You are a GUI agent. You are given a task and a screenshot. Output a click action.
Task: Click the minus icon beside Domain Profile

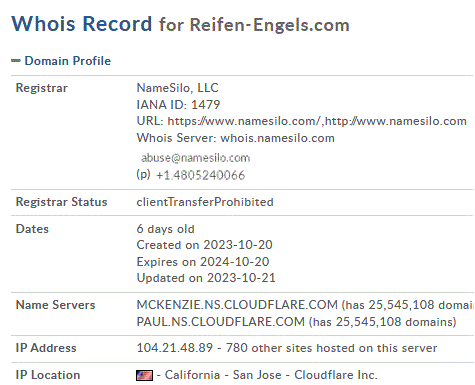coord(16,61)
